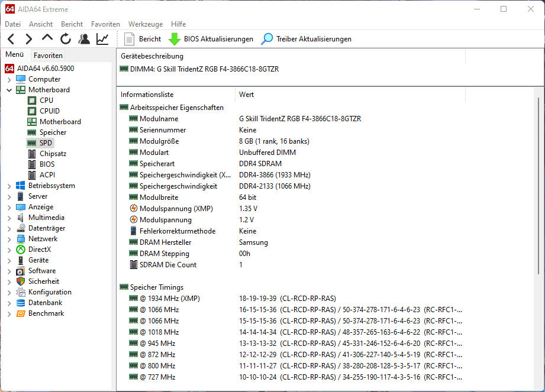Click the Multimedia speaker icon
The width and height of the screenshot is (545, 392).
[21, 218]
